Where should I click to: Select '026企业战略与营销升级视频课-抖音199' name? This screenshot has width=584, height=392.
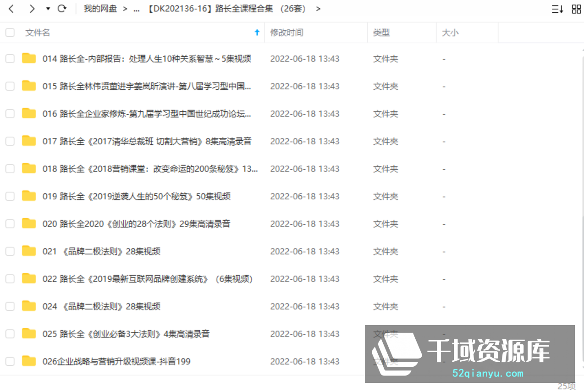[x=116, y=361]
